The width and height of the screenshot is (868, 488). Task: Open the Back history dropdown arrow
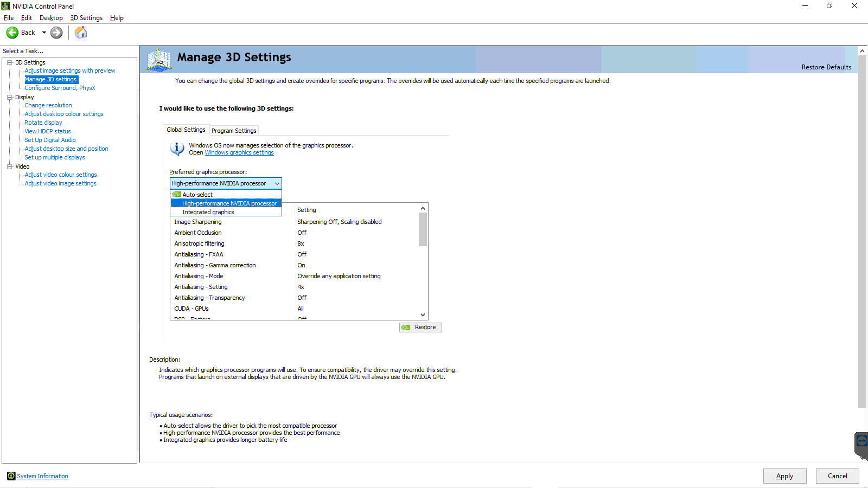coord(44,33)
